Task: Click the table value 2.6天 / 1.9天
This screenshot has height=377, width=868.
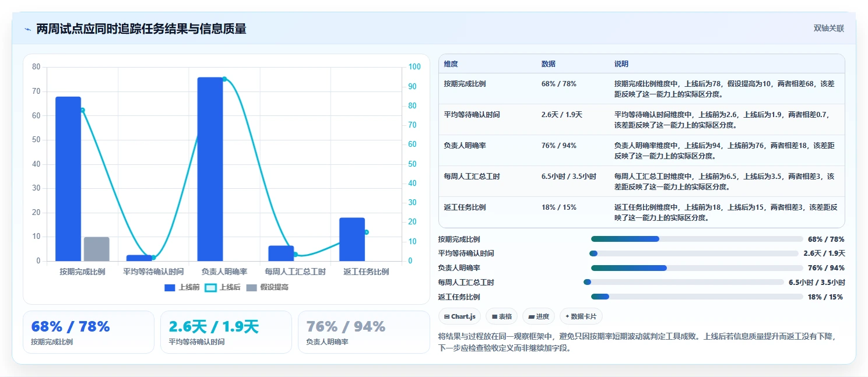Action: [562, 115]
